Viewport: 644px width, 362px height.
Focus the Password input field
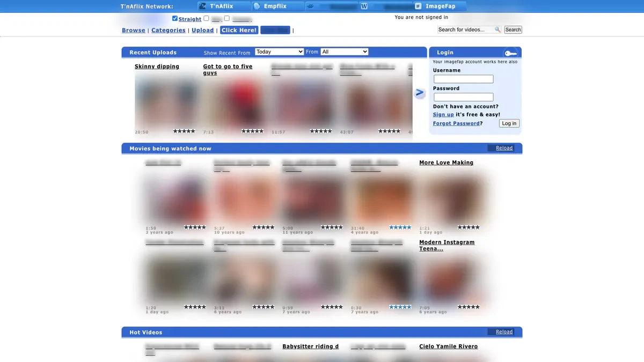coord(464,98)
